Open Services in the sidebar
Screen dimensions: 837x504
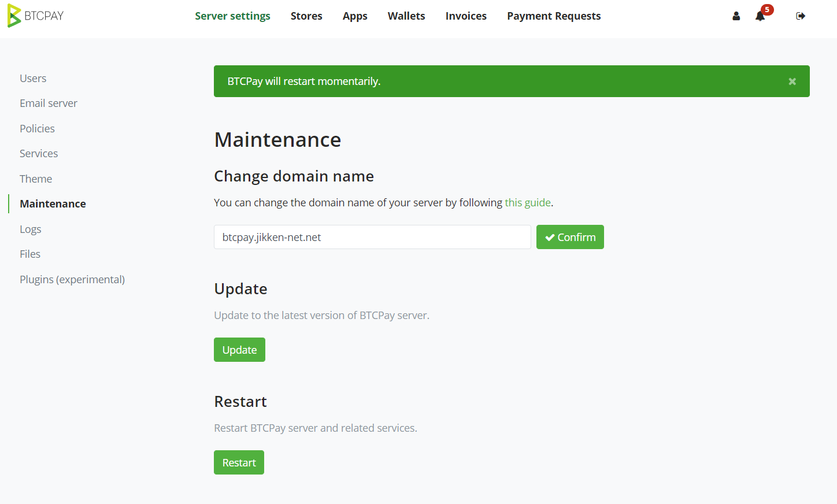pos(39,154)
